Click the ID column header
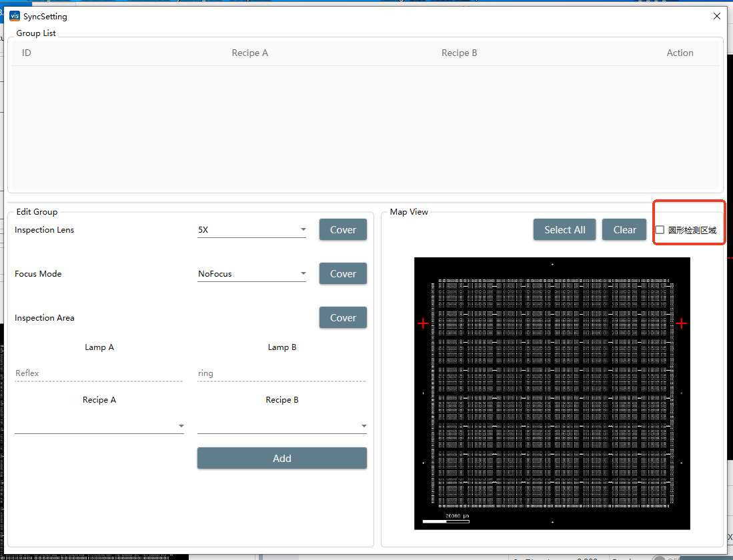Image resolution: width=733 pixels, height=560 pixels. click(27, 53)
